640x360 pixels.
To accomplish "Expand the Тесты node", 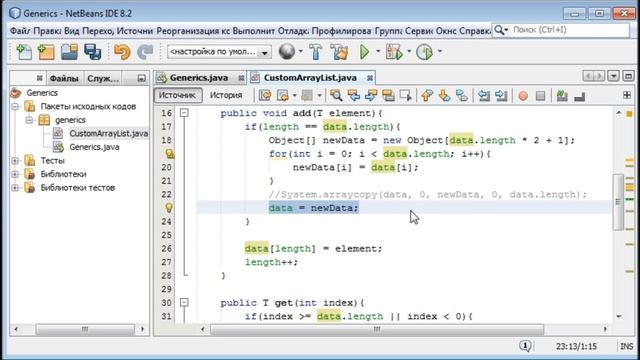I will tap(15, 161).
